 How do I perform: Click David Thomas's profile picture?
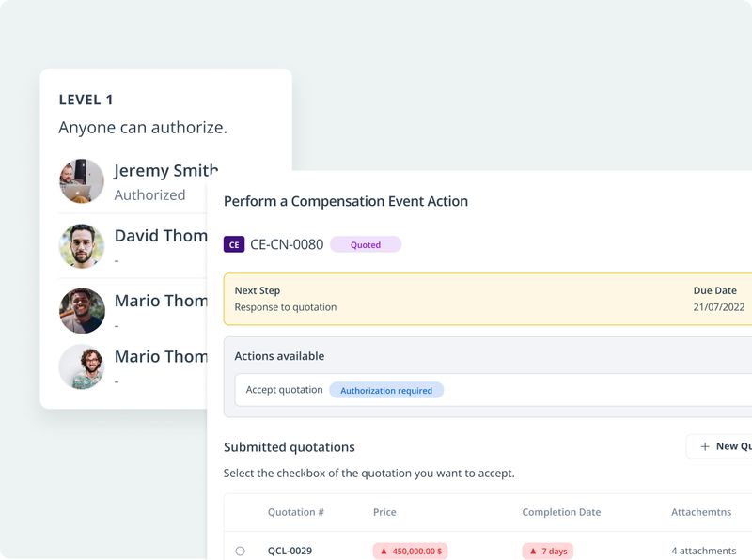click(82, 246)
